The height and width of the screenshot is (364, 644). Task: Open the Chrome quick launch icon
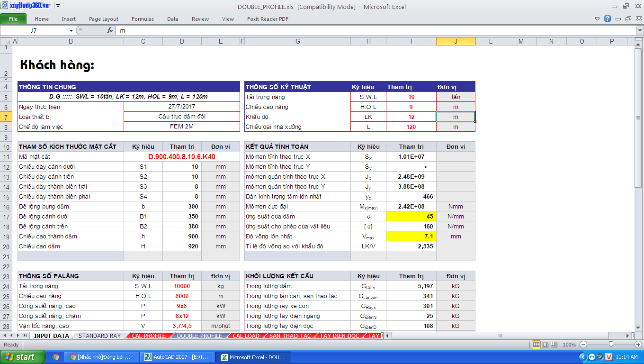coord(55,357)
